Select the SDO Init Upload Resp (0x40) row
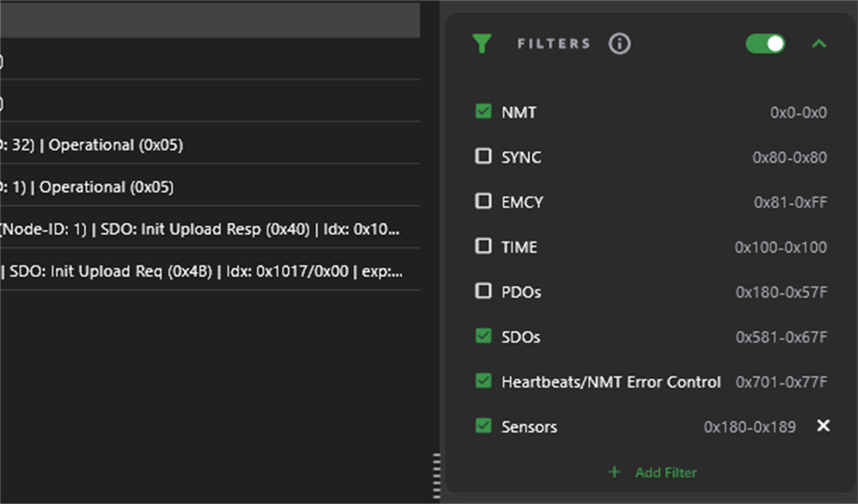 coord(210,229)
